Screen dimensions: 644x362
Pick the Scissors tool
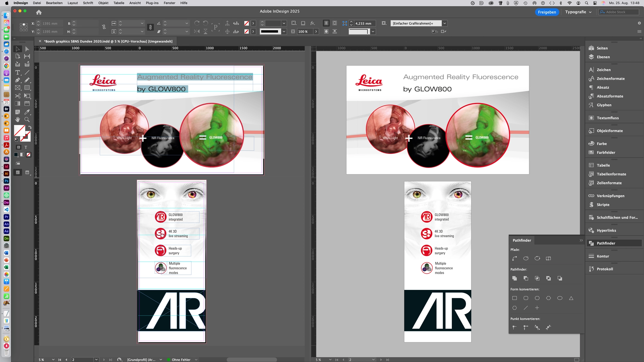pyautogui.click(x=18, y=96)
